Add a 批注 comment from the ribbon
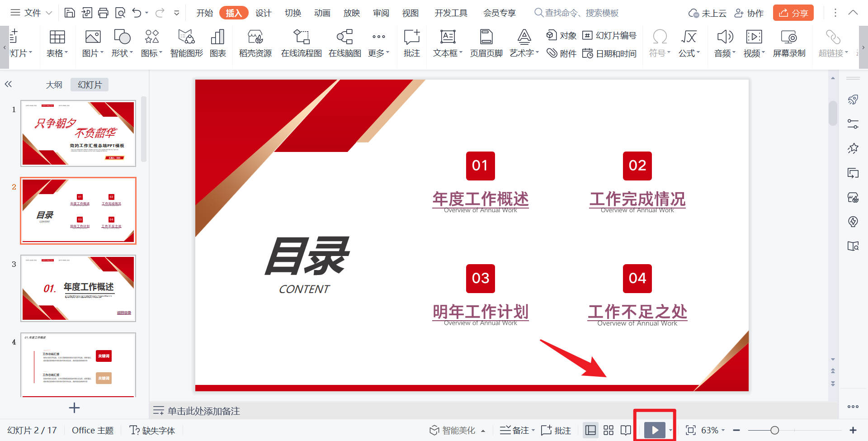 (411, 44)
